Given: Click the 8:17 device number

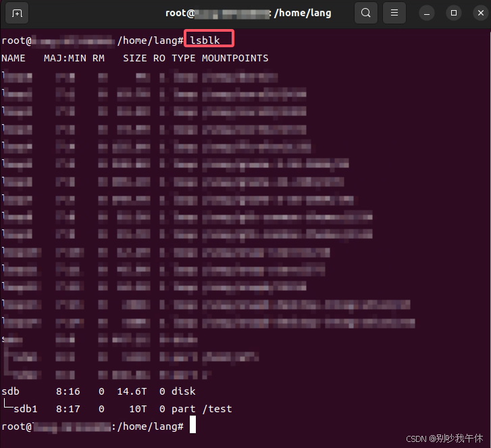Looking at the screenshot, I should pyautogui.click(x=68, y=409).
